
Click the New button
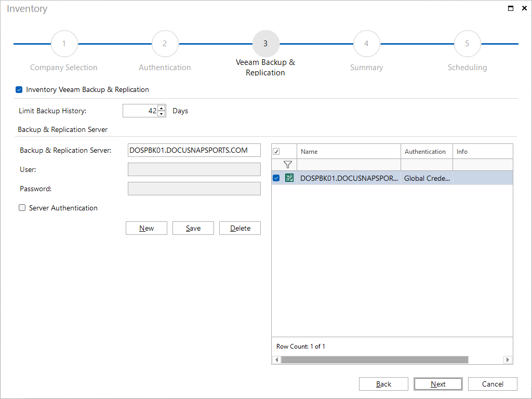tap(146, 228)
